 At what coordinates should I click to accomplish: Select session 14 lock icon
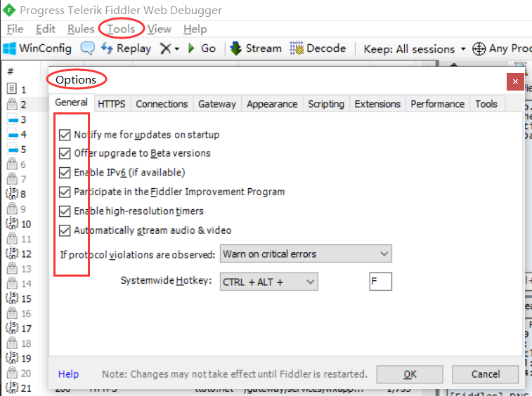[12, 283]
